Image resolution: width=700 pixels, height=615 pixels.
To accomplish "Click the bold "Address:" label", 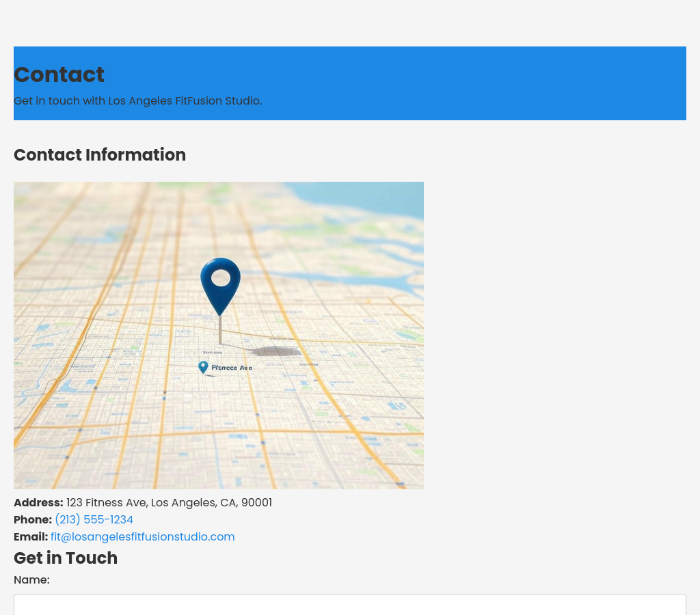I will point(38,503).
